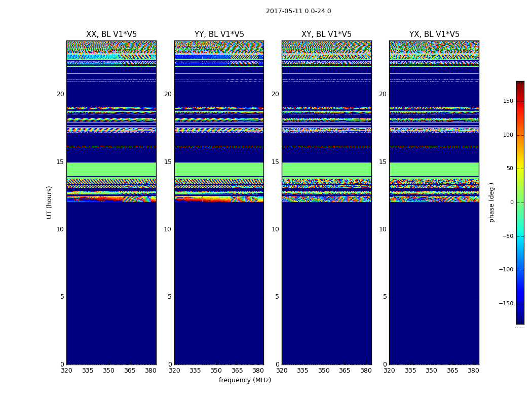Click the green band in YY panel

click(219, 169)
